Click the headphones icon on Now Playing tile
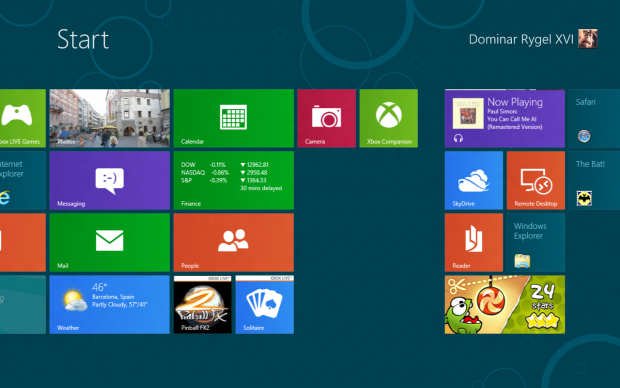This screenshot has width=620, height=388. pyautogui.click(x=458, y=138)
